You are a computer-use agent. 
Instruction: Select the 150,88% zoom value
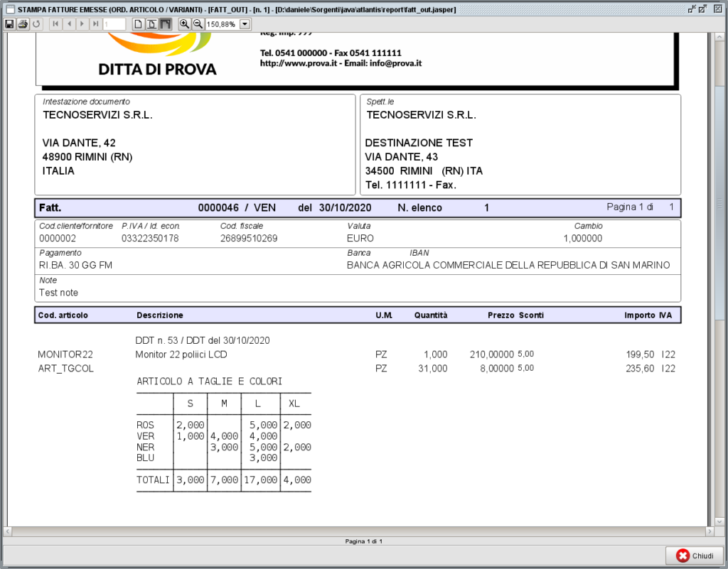point(222,23)
